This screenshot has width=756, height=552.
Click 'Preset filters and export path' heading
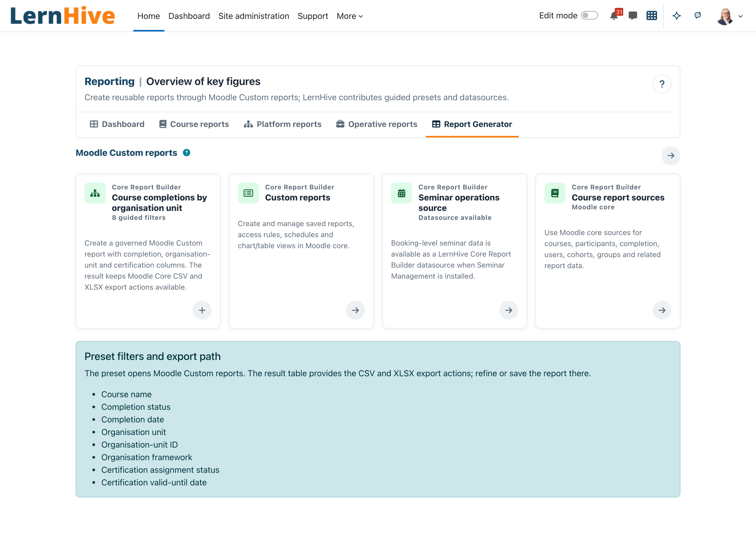153,356
